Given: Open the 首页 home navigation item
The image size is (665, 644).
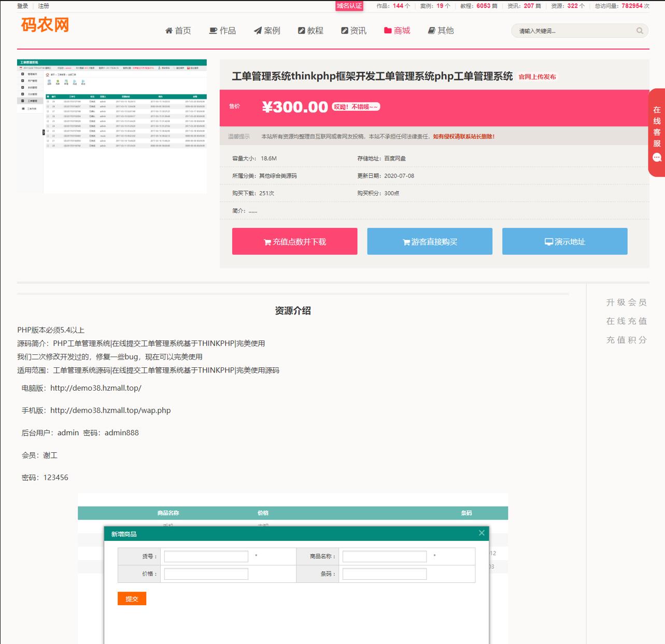Looking at the screenshot, I should pos(178,31).
